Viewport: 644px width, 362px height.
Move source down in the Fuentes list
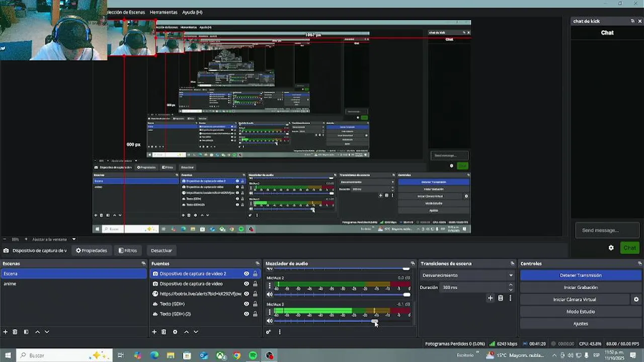click(196, 332)
